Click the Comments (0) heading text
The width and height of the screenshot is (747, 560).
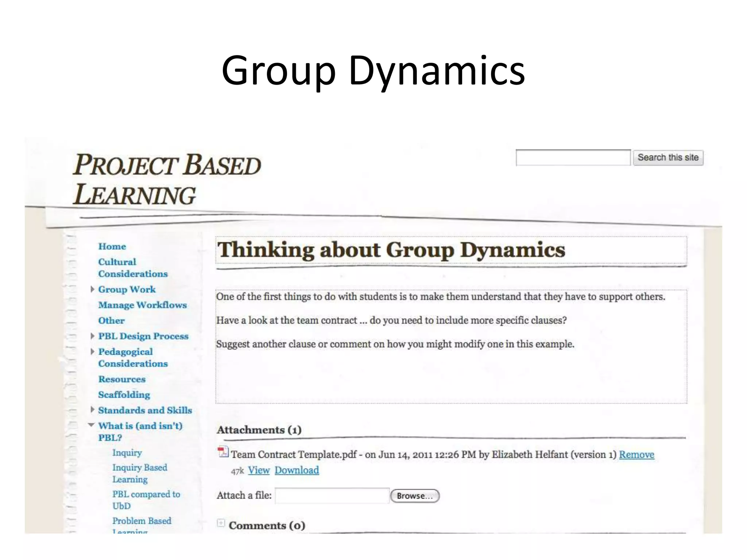pyautogui.click(x=267, y=525)
